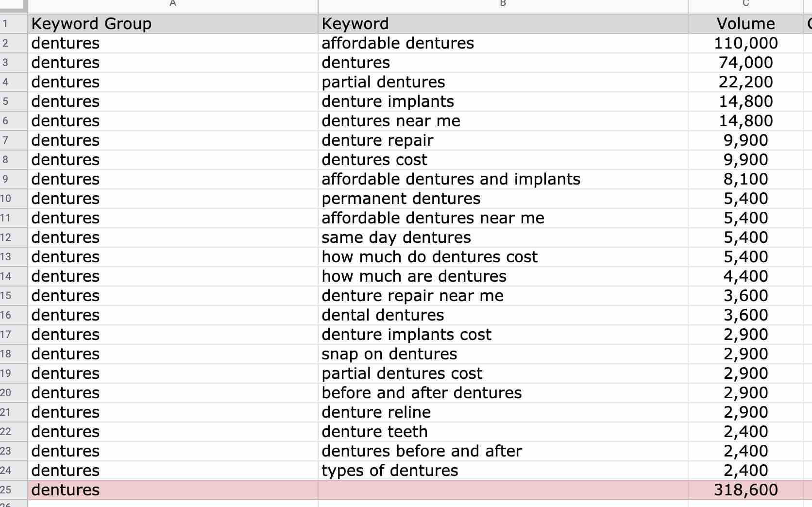Screen dimensions: 812x507
Task: Select row number 25
Action: [13, 490]
